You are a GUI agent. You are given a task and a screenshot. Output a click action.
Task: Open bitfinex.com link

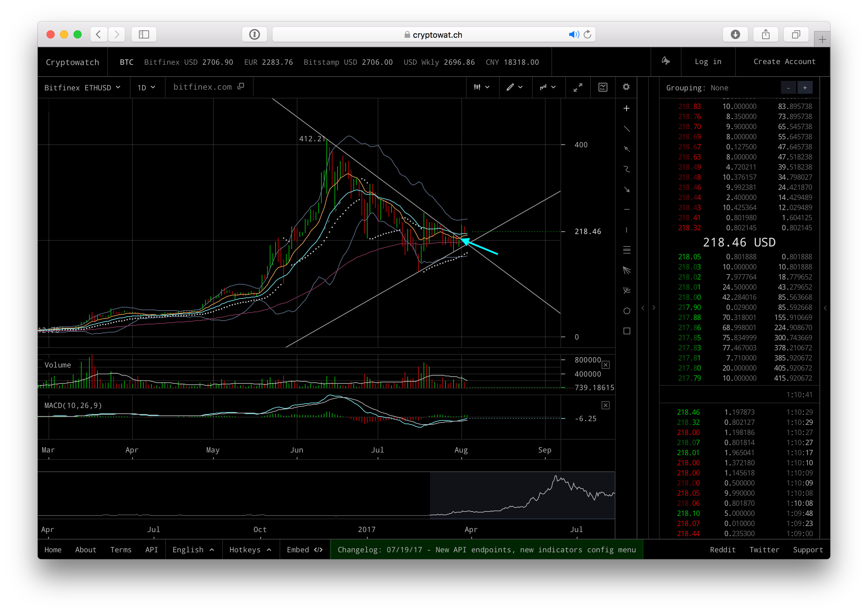(202, 87)
